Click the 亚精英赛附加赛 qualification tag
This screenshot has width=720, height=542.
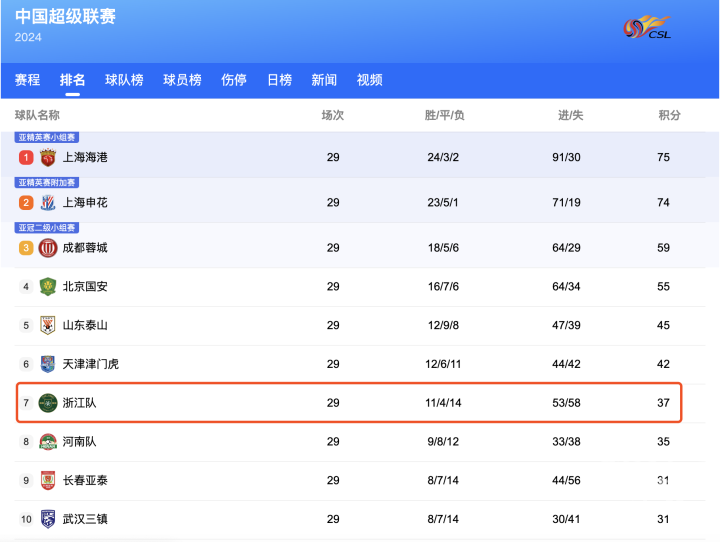[x=46, y=183]
